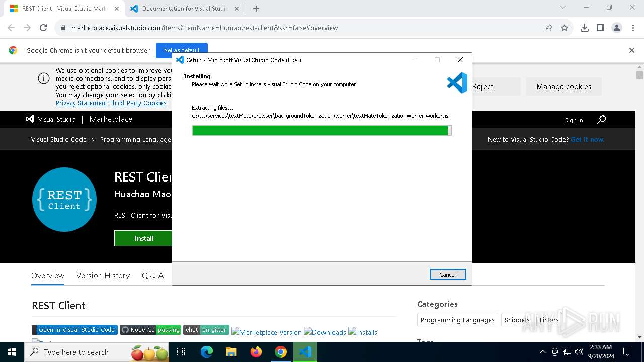Image resolution: width=644 pixels, height=362 pixels.
Task: Open the Third-Party Cookies link
Action: tap(138, 103)
